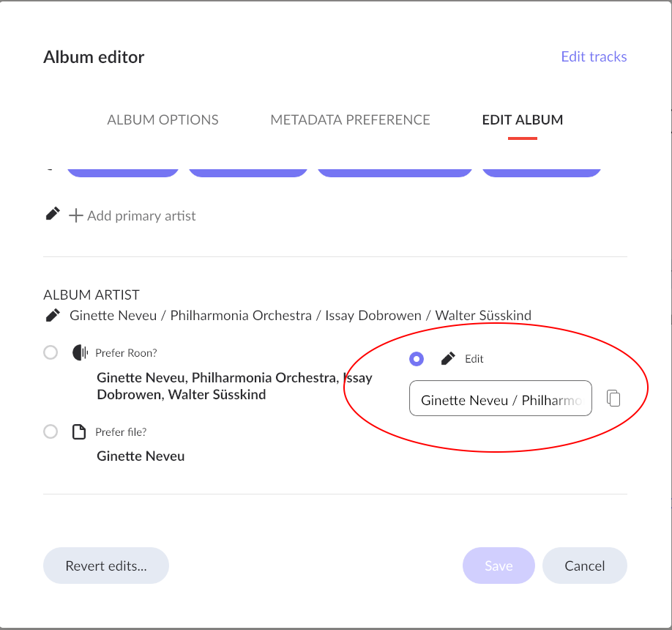Viewport: 672px width, 630px height.
Task: Click the first purple artist pill
Action: pos(123,172)
